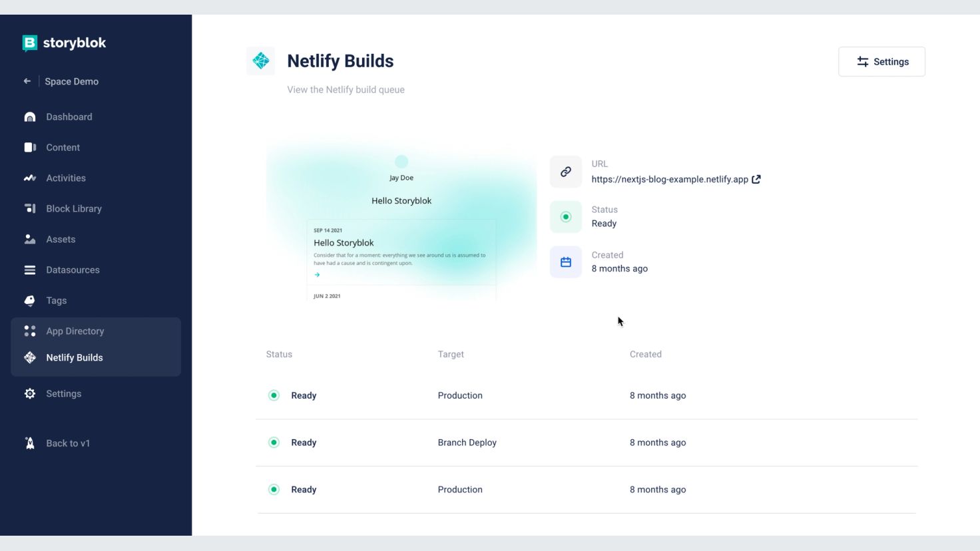Click the Content icon in sidebar
The image size is (980, 551).
pyautogui.click(x=30, y=148)
